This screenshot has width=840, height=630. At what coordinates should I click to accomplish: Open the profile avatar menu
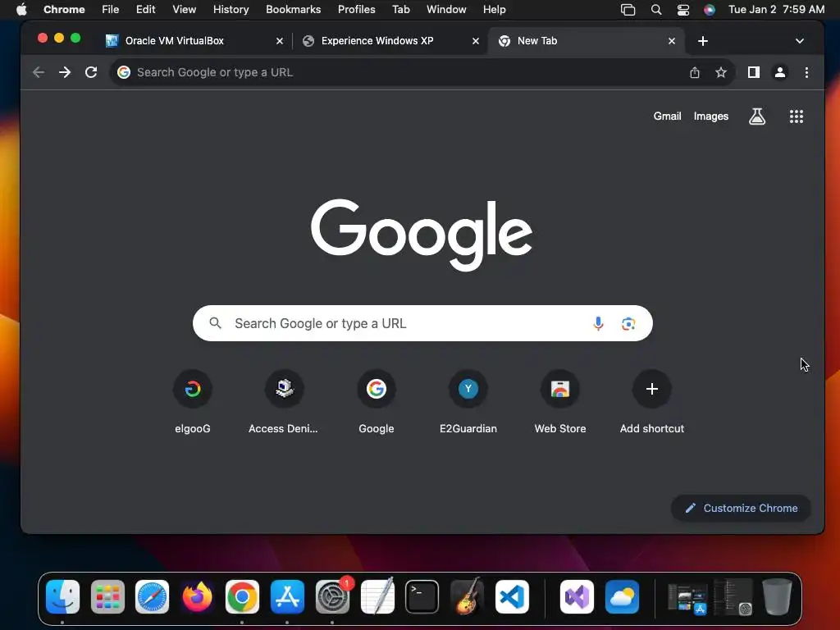[780, 72]
